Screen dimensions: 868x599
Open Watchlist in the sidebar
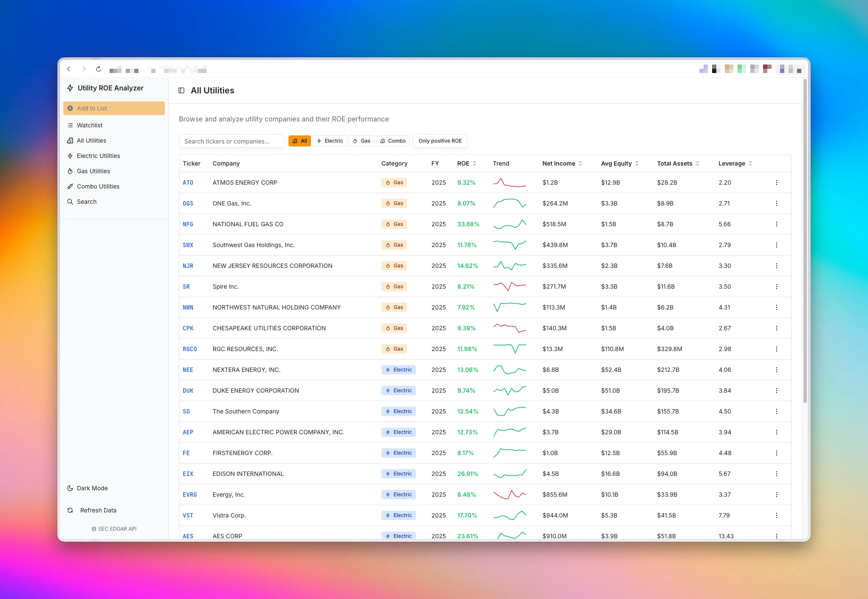[x=90, y=125]
